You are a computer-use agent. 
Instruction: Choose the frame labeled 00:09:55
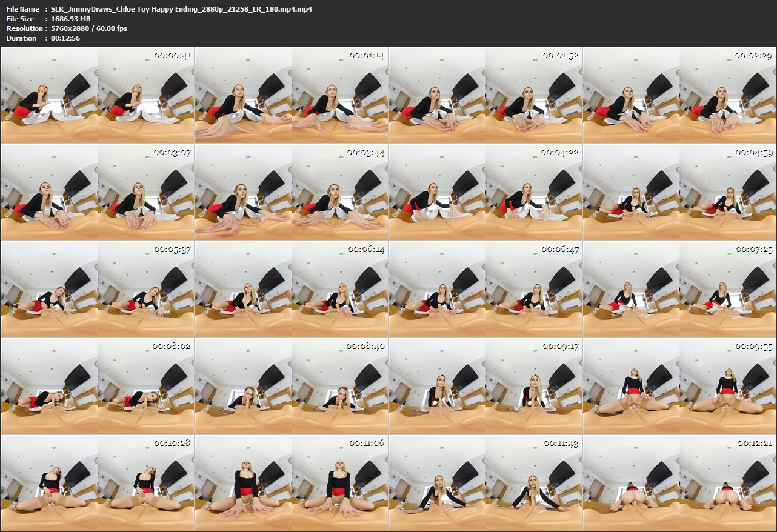coord(679,386)
